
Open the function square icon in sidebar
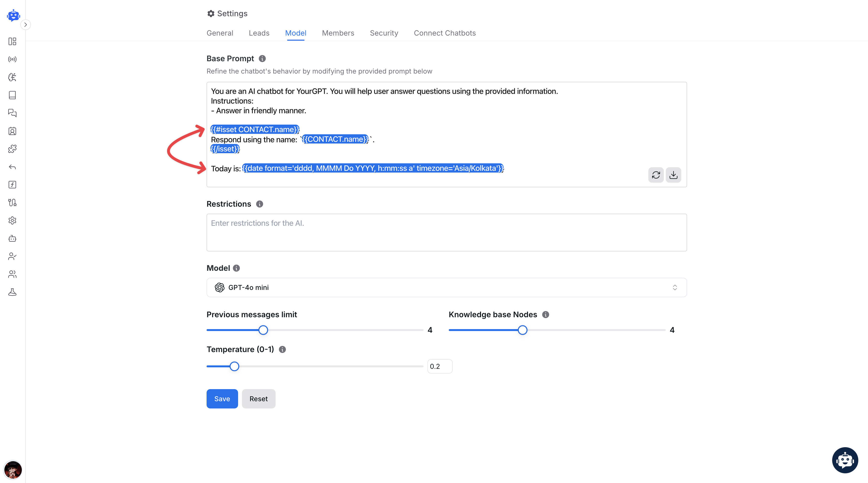[x=12, y=185]
